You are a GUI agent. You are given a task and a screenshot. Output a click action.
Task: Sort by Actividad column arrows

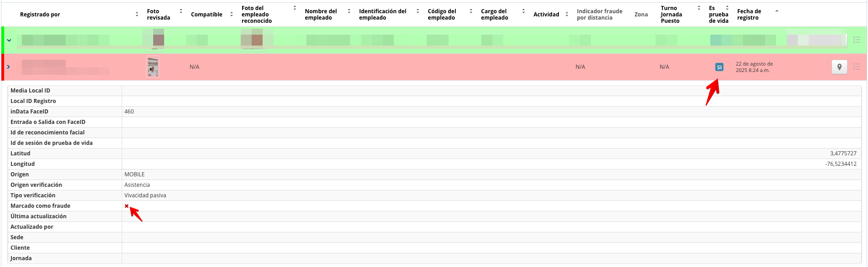point(567,15)
